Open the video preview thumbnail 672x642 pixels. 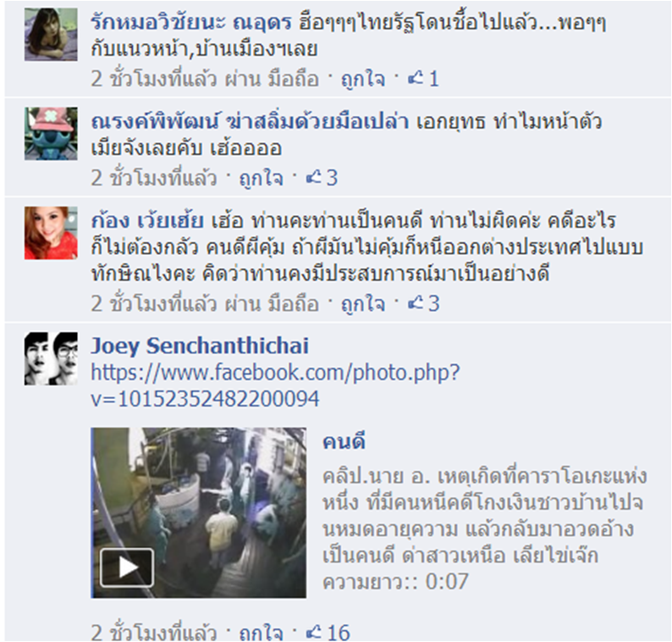[x=198, y=512]
